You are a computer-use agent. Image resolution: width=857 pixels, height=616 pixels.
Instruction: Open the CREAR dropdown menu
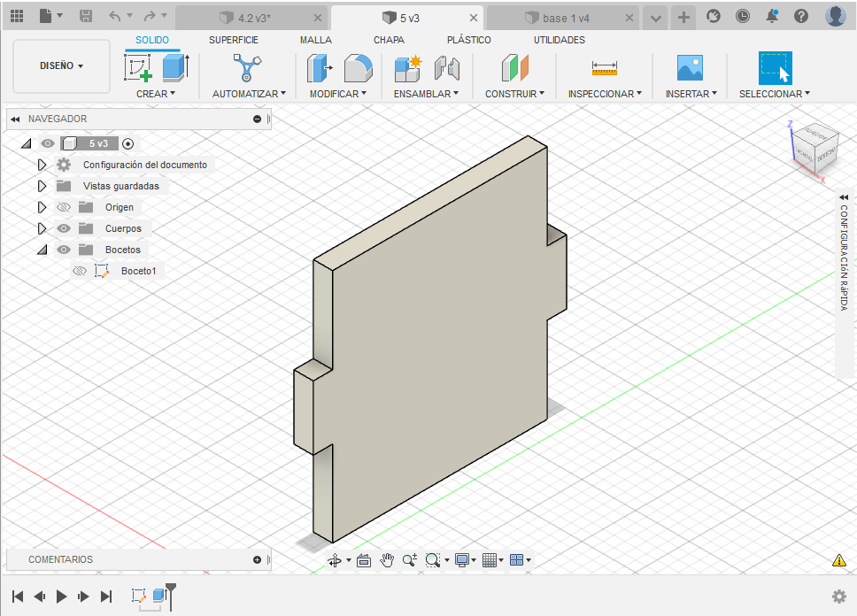coord(156,94)
